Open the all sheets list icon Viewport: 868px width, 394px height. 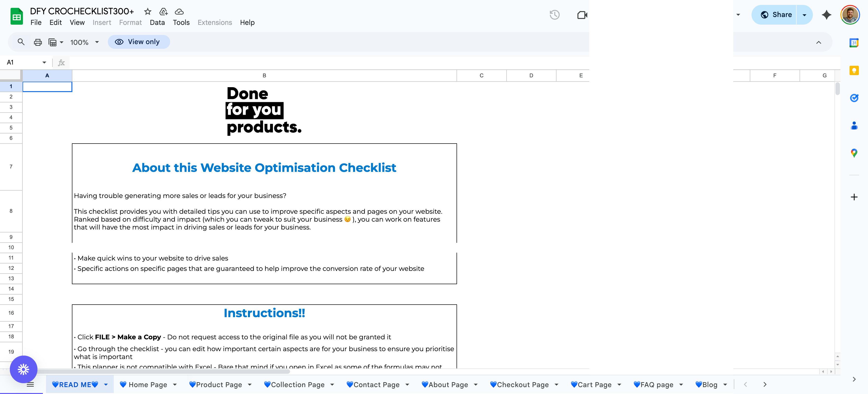[30, 385]
